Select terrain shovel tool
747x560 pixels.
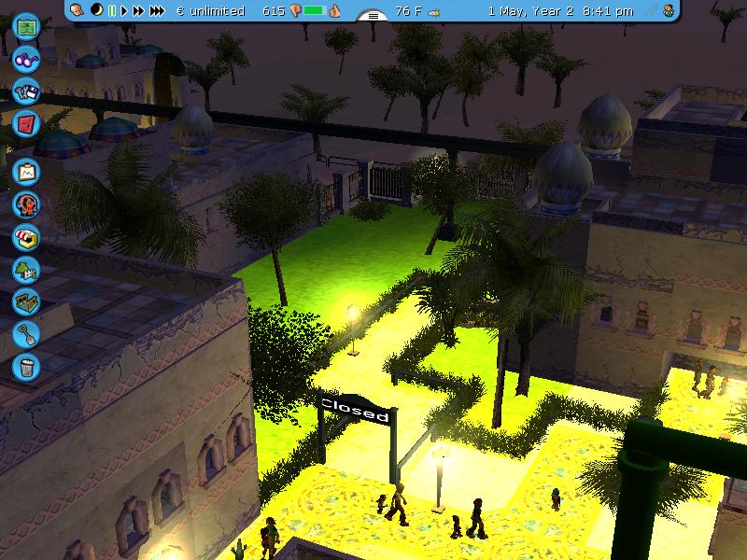tap(26, 335)
